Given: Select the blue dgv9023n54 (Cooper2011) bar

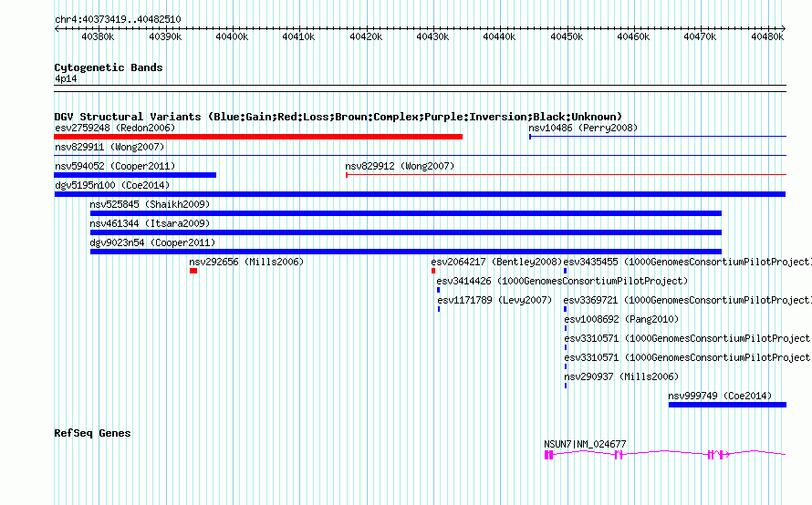Looking at the screenshot, I should click(406, 252).
